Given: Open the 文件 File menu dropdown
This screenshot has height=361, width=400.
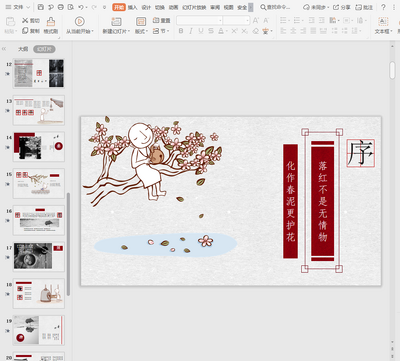Looking at the screenshot, I should coord(18,7).
